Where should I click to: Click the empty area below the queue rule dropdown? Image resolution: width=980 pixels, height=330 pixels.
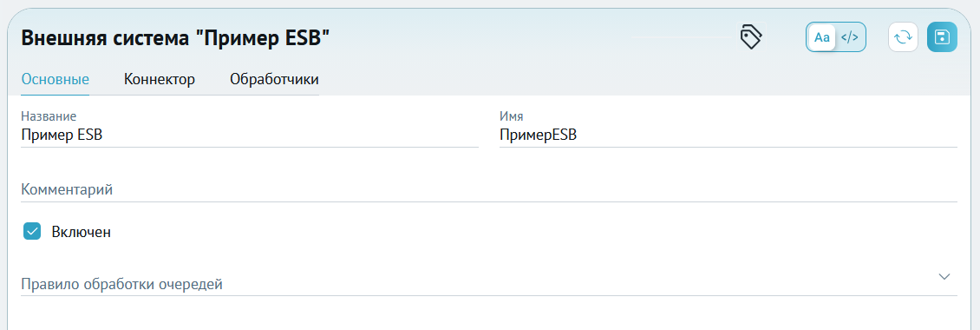pos(489,313)
